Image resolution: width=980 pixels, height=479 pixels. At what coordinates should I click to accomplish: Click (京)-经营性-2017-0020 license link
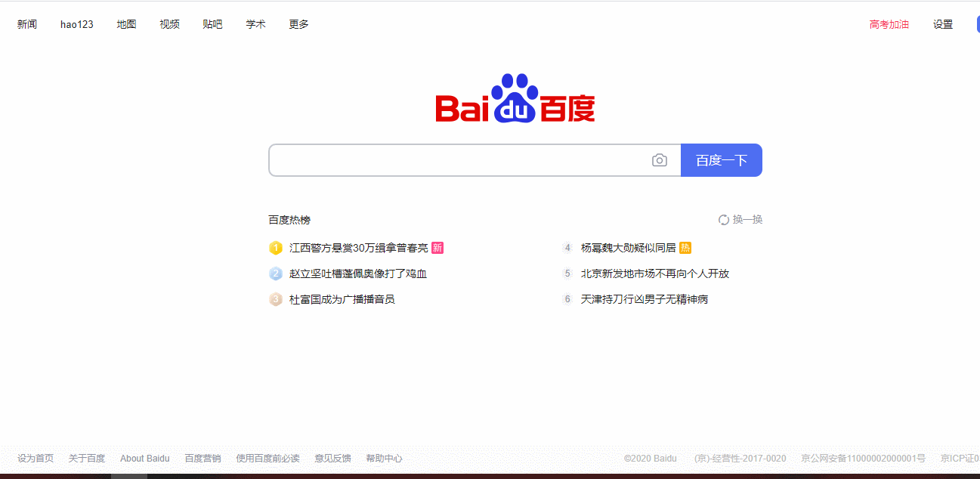[740, 459]
